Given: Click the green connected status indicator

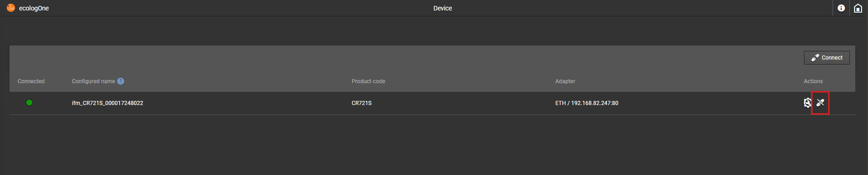Looking at the screenshot, I should 30,103.
